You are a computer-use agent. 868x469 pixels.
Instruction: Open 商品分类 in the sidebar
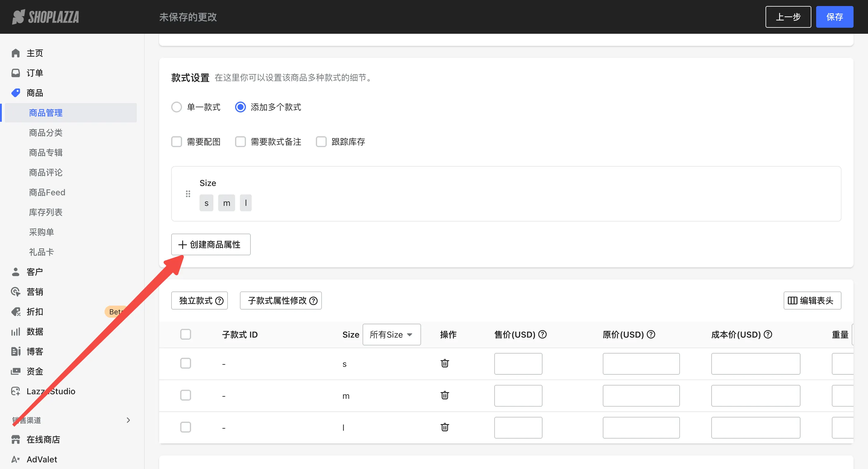pyautogui.click(x=46, y=133)
